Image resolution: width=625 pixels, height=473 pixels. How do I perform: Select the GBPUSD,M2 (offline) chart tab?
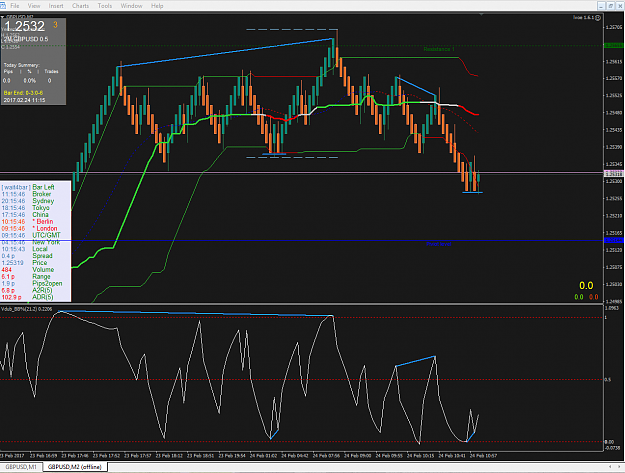(75, 467)
